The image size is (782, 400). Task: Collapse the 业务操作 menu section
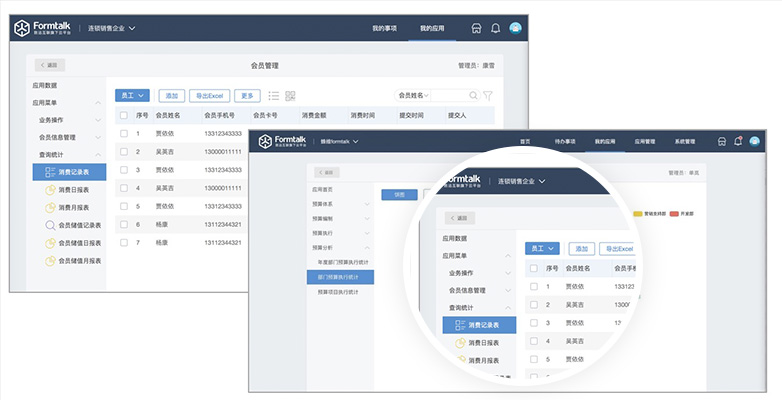click(x=98, y=120)
